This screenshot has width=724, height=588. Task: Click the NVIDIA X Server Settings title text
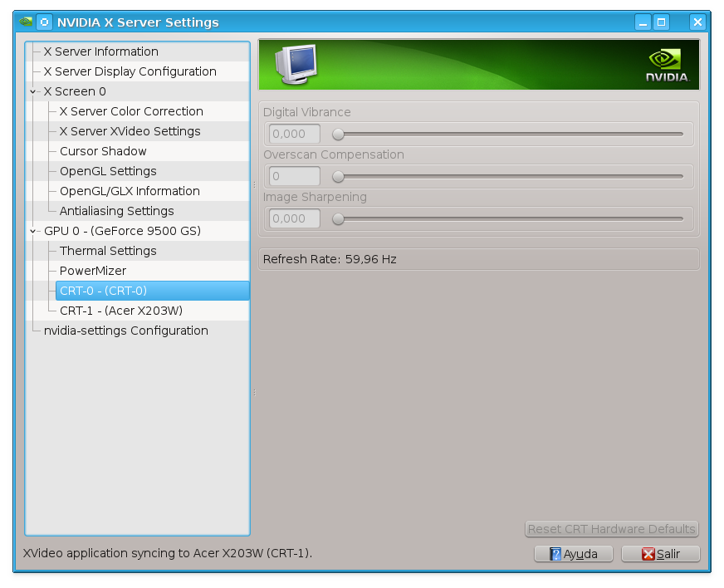(138, 22)
